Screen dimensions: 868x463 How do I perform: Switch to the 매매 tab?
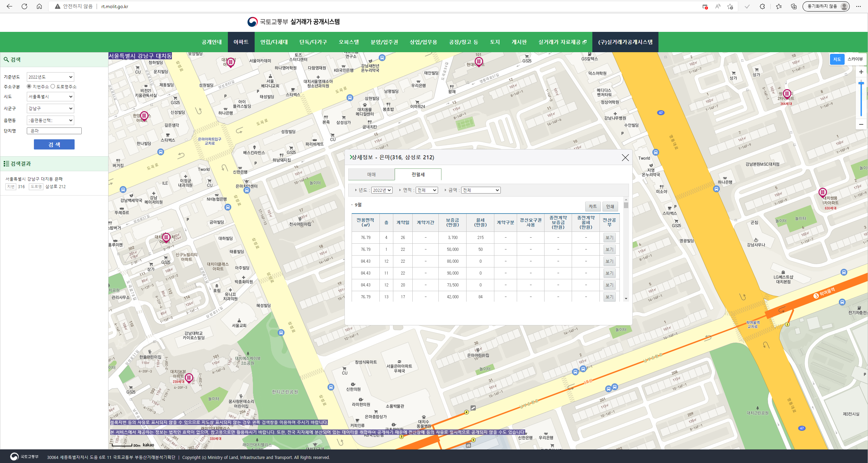[x=371, y=175]
